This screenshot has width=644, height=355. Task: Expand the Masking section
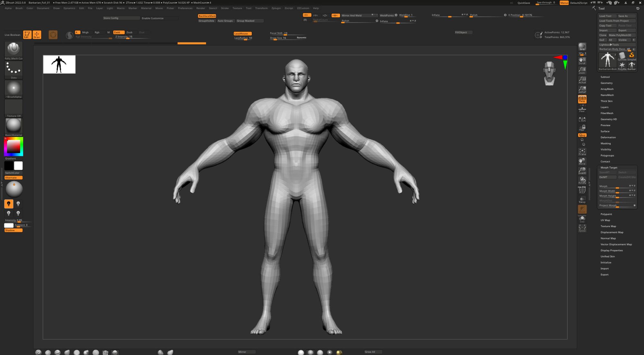605,144
